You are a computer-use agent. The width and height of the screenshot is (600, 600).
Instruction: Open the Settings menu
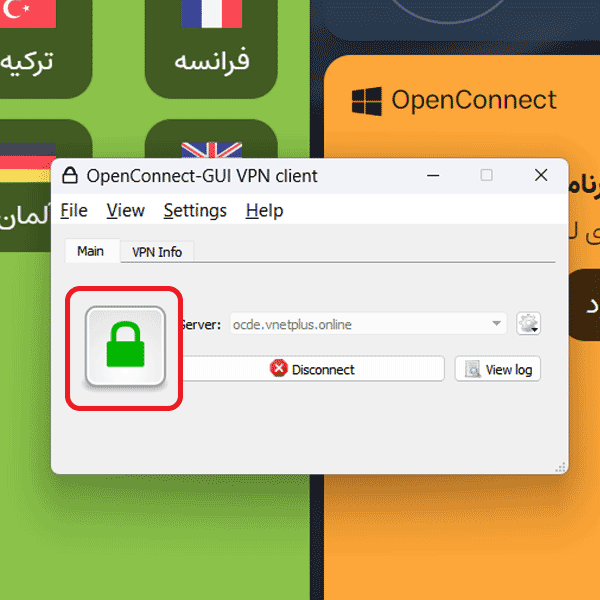(x=195, y=210)
